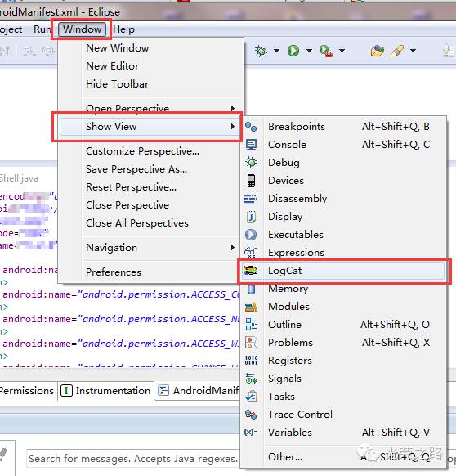Viewport: 456px width, 476px height.
Task: Select the Shell.java editor tab
Action: coord(19,178)
